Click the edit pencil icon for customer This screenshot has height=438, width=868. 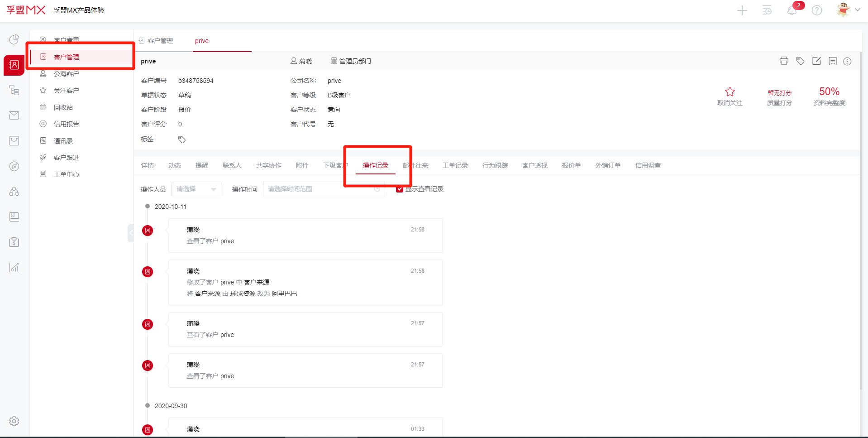pyautogui.click(x=816, y=61)
